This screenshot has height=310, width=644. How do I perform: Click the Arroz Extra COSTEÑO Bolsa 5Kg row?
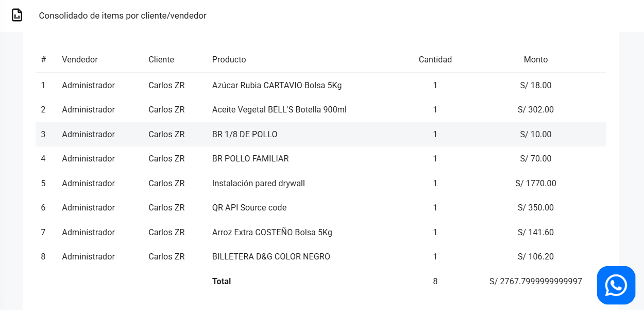point(321,232)
